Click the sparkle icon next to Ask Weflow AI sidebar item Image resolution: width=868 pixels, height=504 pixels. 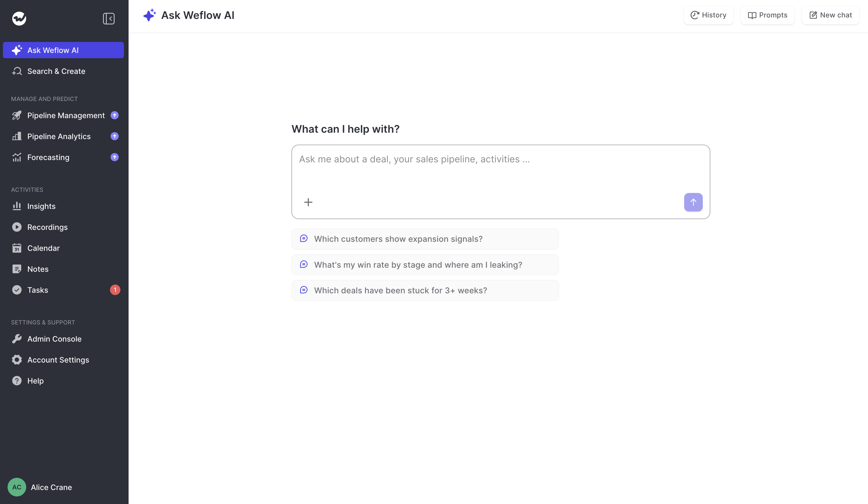17,50
